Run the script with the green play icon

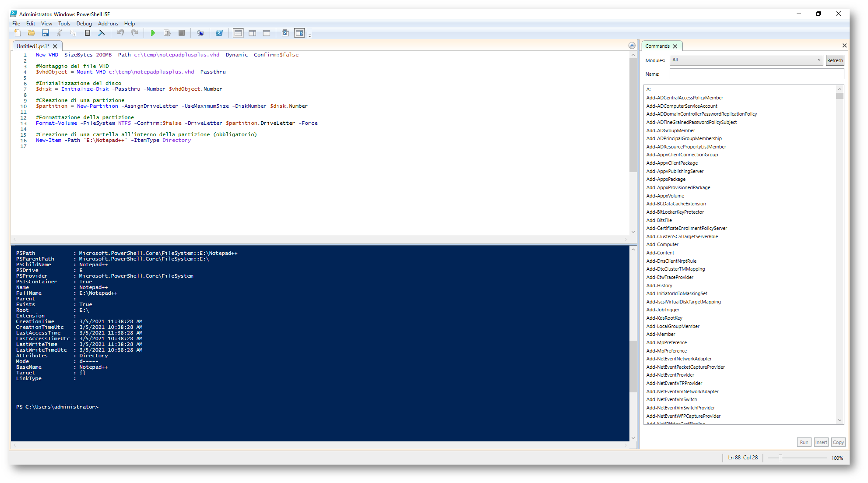coord(153,33)
